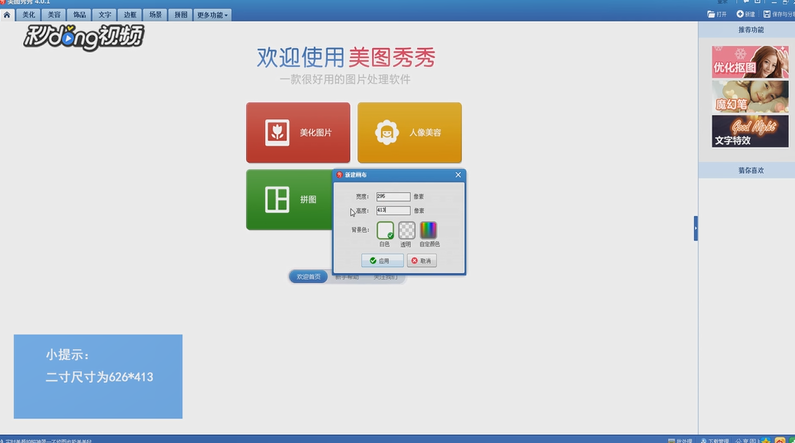The height and width of the screenshot is (443, 795).
Task: Open the 场景 tab
Action: point(155,15)
